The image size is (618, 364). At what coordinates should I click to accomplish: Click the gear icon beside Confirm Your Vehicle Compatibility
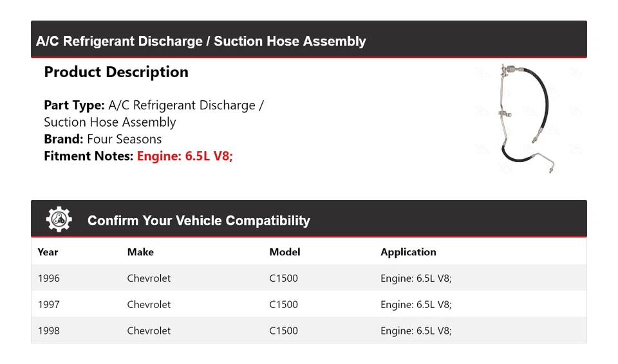[59, 219]
